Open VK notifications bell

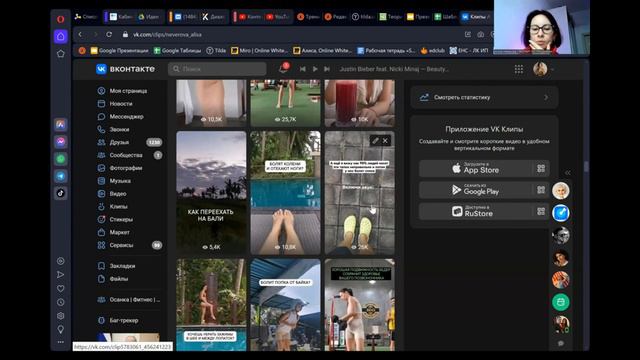click(x=283, y=69)
